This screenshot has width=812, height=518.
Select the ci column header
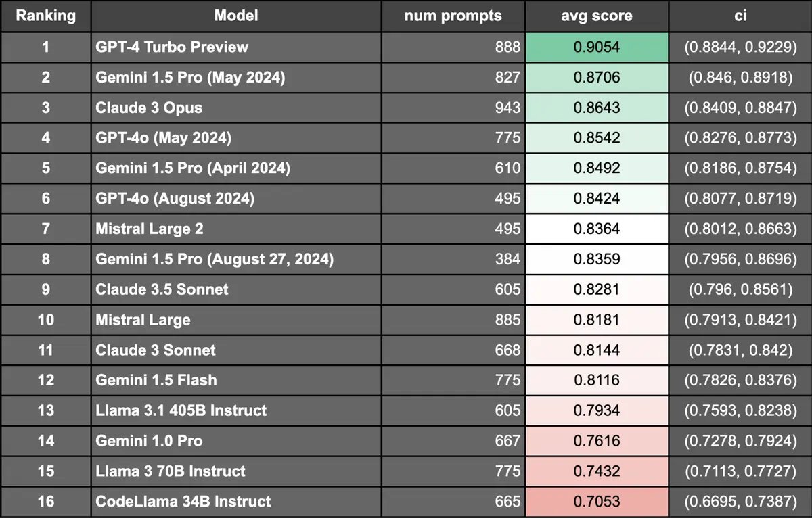point(740,16)
